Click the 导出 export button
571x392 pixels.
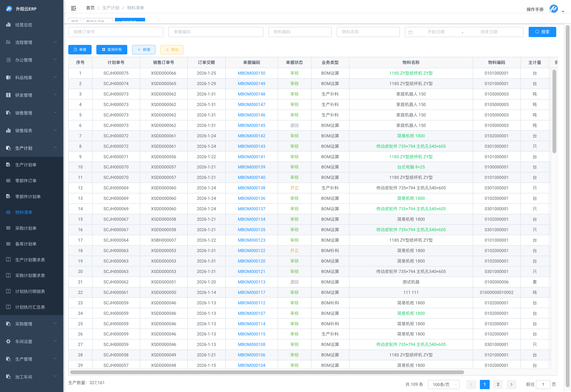coord(172,50)
